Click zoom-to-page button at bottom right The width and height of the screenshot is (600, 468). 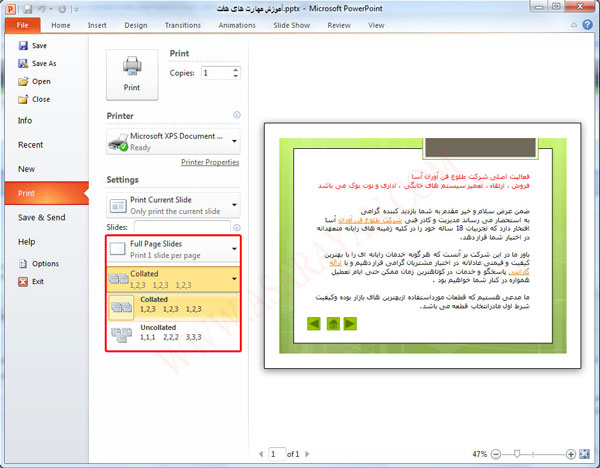point(586,453)
